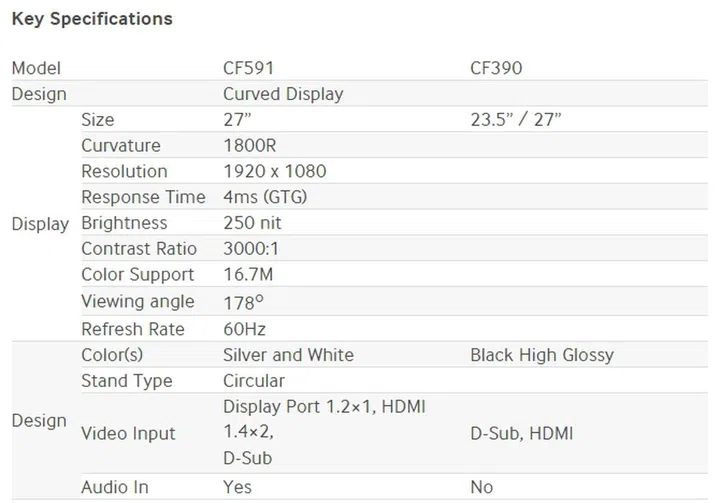The height and width of the screenshot is (503, 720).
Task: Click the Key Specifications heading
Action: [92, 19]
